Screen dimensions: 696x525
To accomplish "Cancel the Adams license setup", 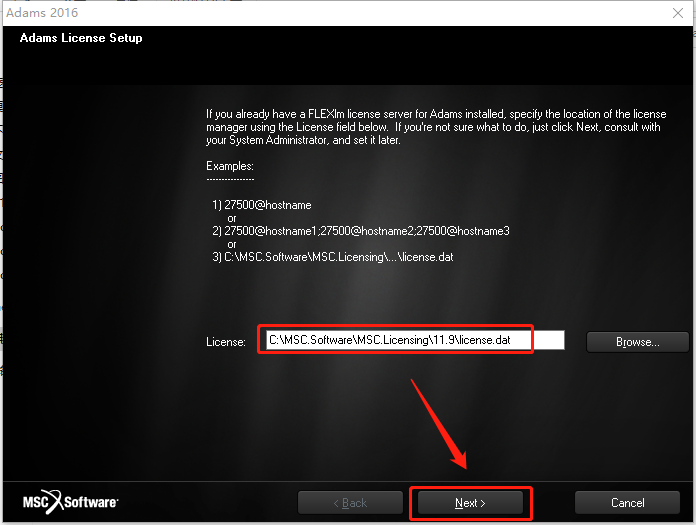I will (627, 503).
